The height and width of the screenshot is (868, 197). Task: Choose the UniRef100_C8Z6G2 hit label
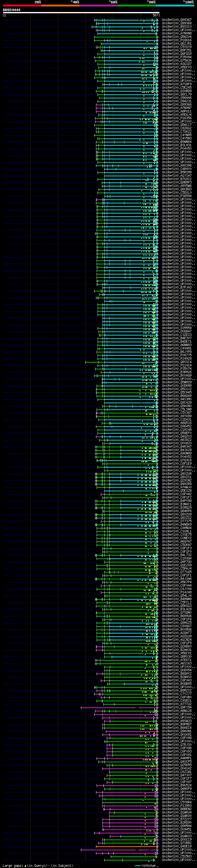pyautogui.click(x=177, y=128)
